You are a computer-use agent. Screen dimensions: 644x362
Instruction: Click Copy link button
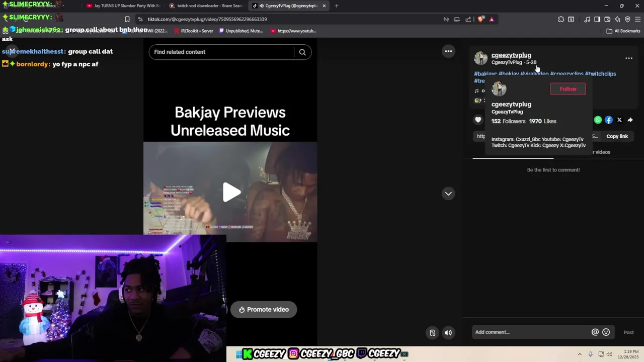coord(617,136)
